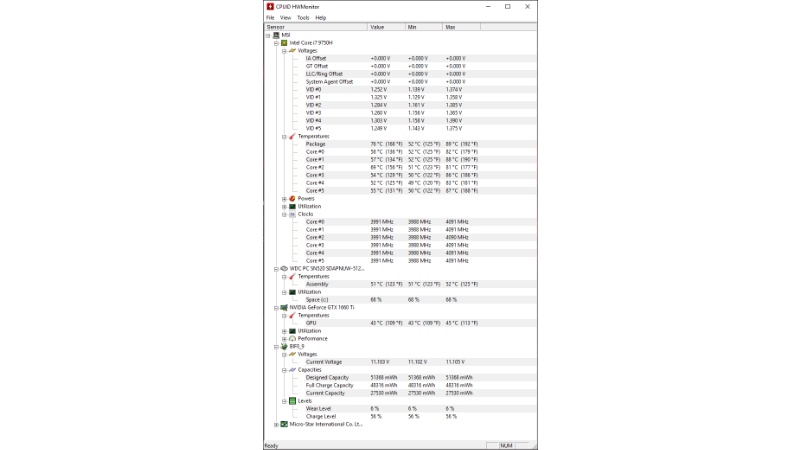Collapse the Capacities section
800x450 pixels.
coord(285,370)
